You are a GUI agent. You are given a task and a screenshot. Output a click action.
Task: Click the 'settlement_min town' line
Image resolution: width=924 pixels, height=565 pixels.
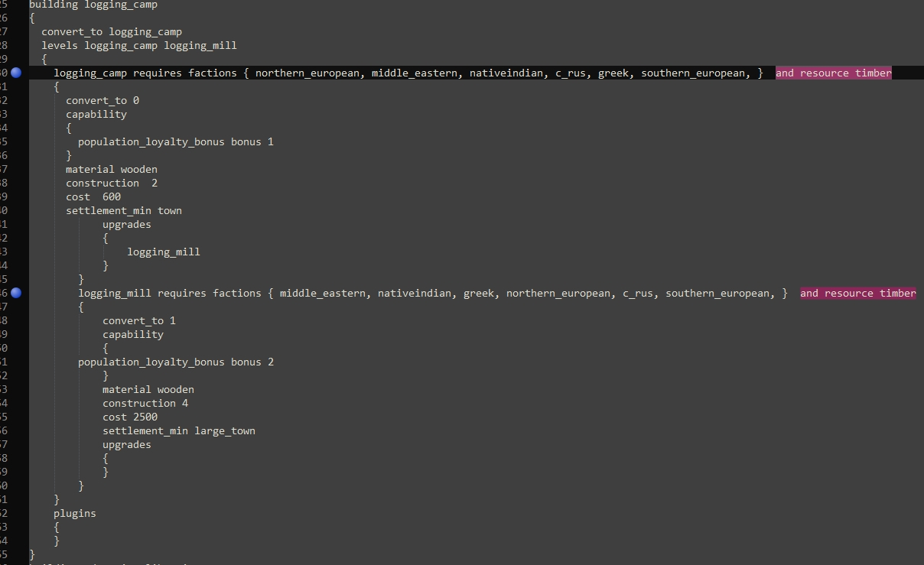tap(124, 211)
